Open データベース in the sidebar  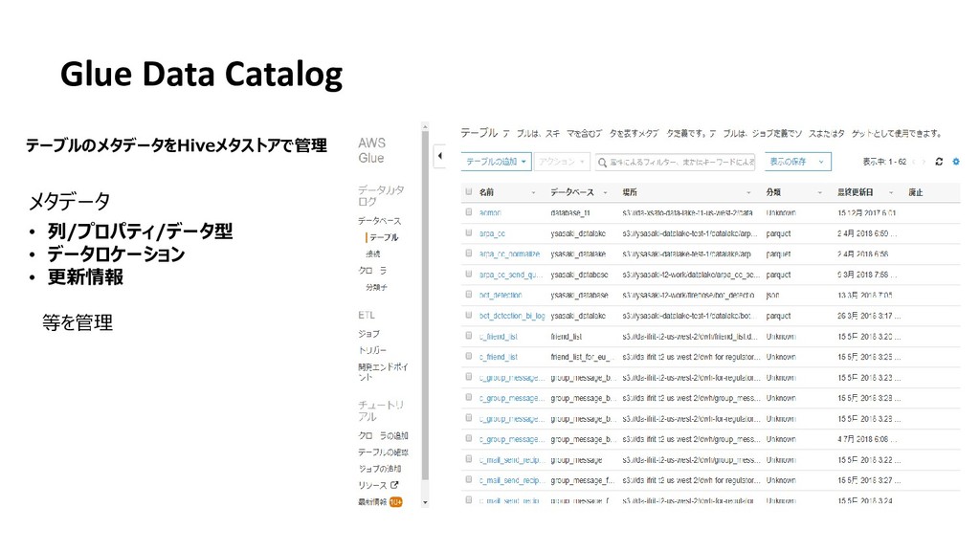[x=379, y=221]
